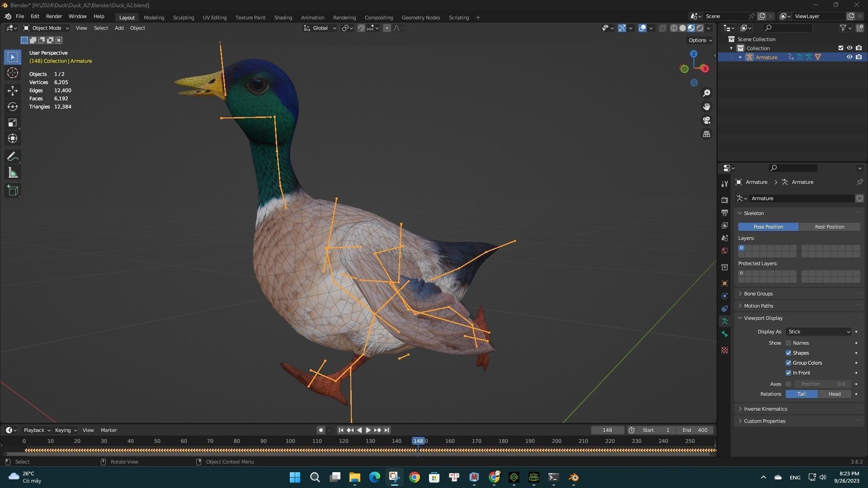Enable the Axes checkbox
The height and width of the screenshot is (488, 868).
pyautogui.click(x=788, y=384)
